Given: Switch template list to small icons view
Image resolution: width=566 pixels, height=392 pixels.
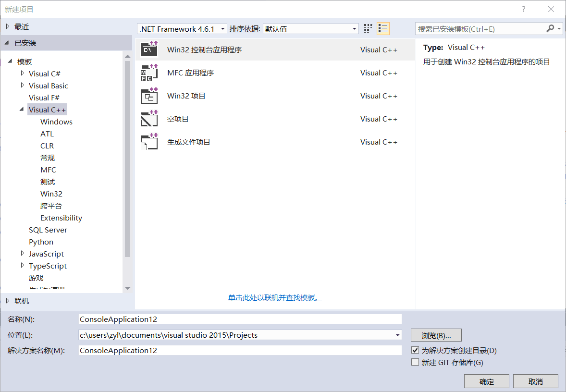Looking at the screenshot, I should tap(383, 28).
